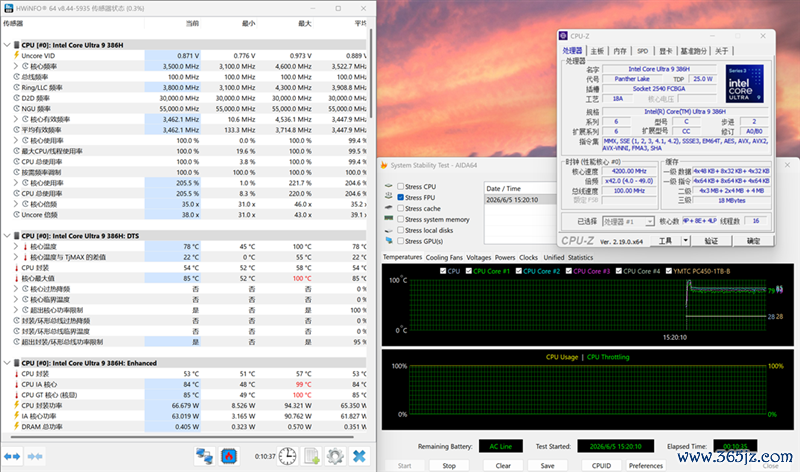
Task: Click thermometer icon beside CPU IA 核心
Action: click(x=16, y=384)
